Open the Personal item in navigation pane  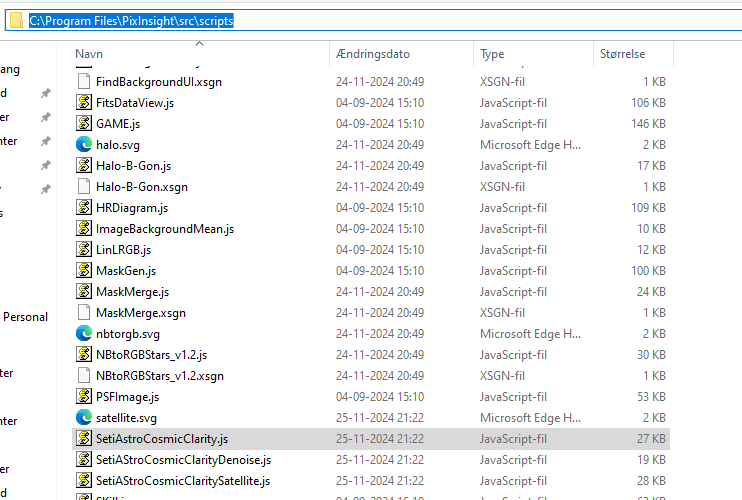pos(26,317)
